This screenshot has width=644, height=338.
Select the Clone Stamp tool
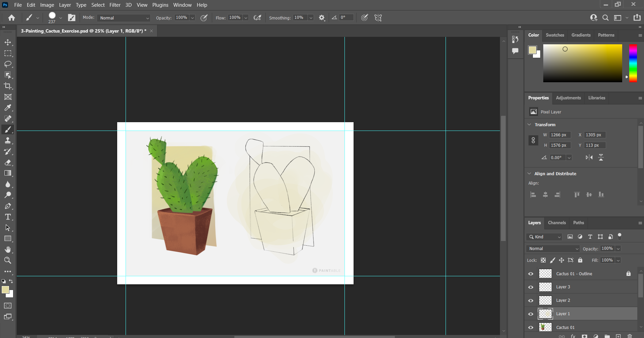tap(8, 140)
